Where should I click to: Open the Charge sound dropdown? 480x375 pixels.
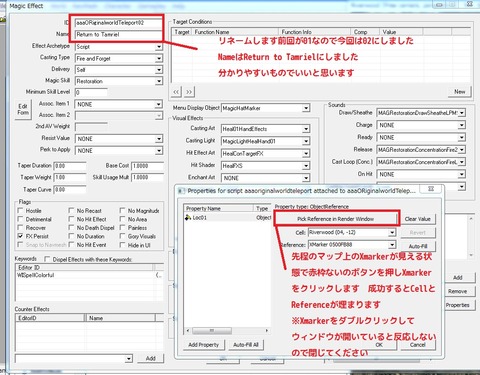point(462,125)
